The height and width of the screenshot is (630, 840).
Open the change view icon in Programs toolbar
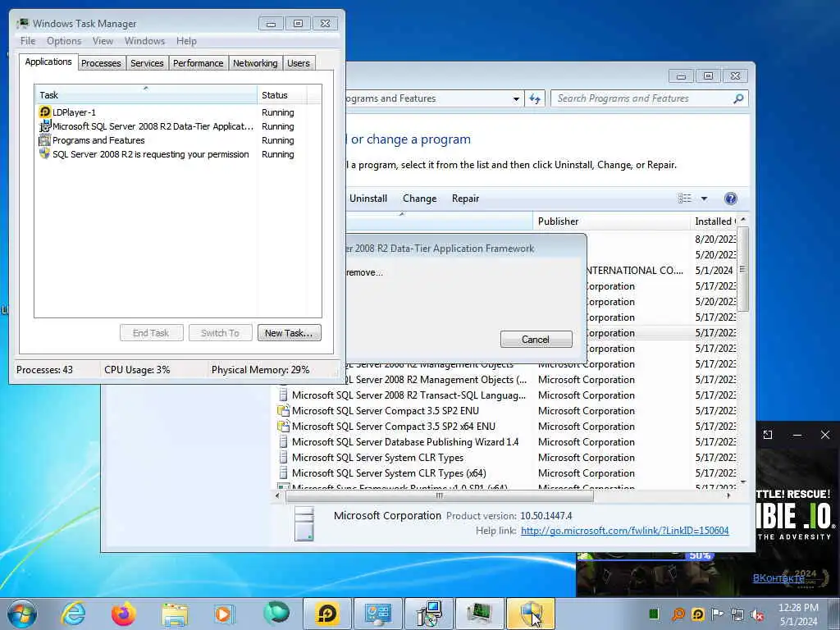[x=685, y=199]
